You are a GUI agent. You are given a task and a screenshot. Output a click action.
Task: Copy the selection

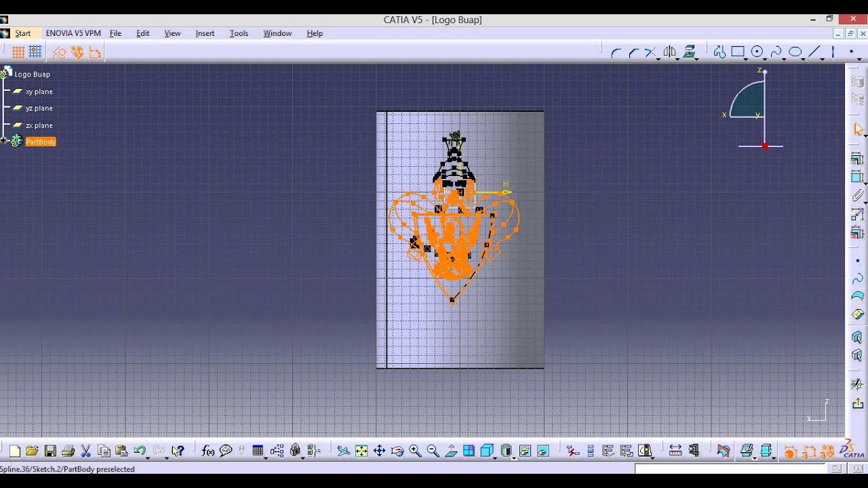pyautogui.click(x=104, y=451)
